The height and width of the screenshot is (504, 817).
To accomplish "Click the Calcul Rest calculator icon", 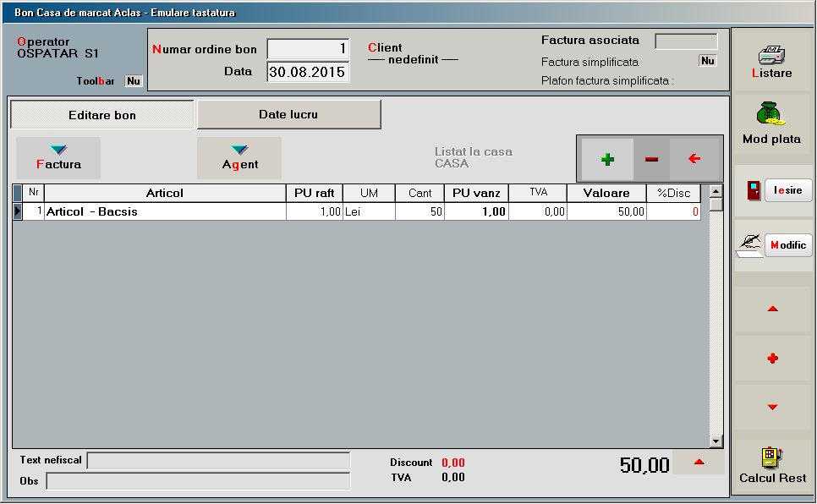I will (x=771, y=457).
